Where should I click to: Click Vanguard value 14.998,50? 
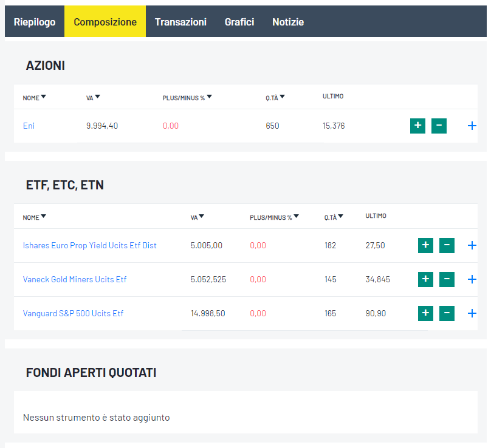click(208, 313)
